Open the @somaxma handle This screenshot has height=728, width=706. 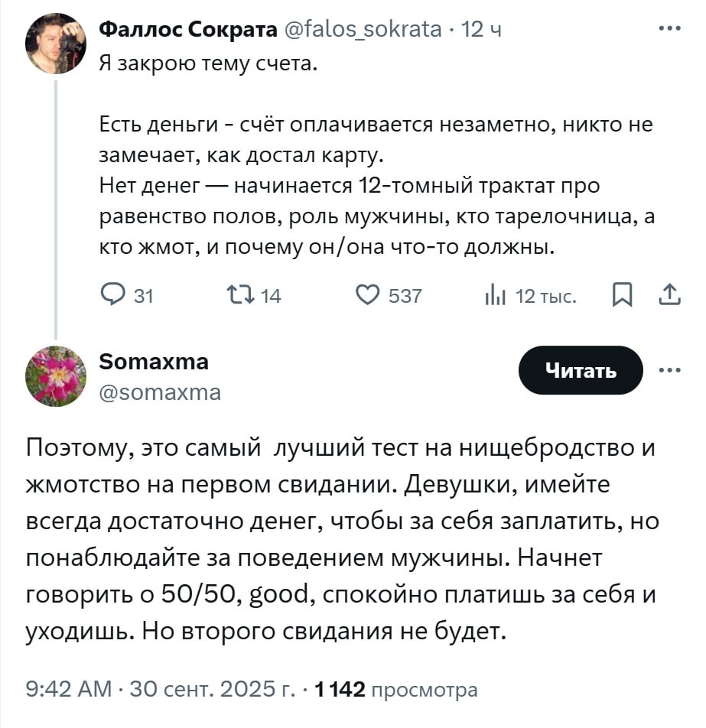click(160, 393)
